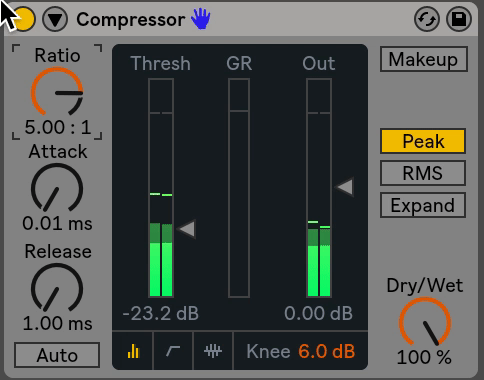Click the Out label
This screenshot has width=484, height=380.
click(x=319, y=63)
